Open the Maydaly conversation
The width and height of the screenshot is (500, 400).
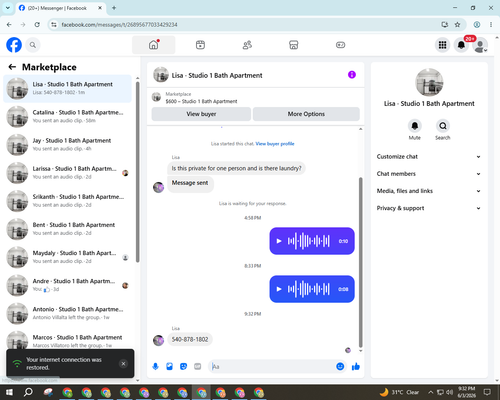[67, 257]
